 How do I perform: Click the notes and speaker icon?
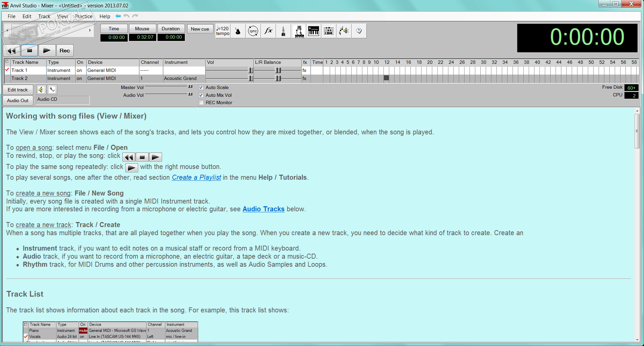tap(344, 31)
